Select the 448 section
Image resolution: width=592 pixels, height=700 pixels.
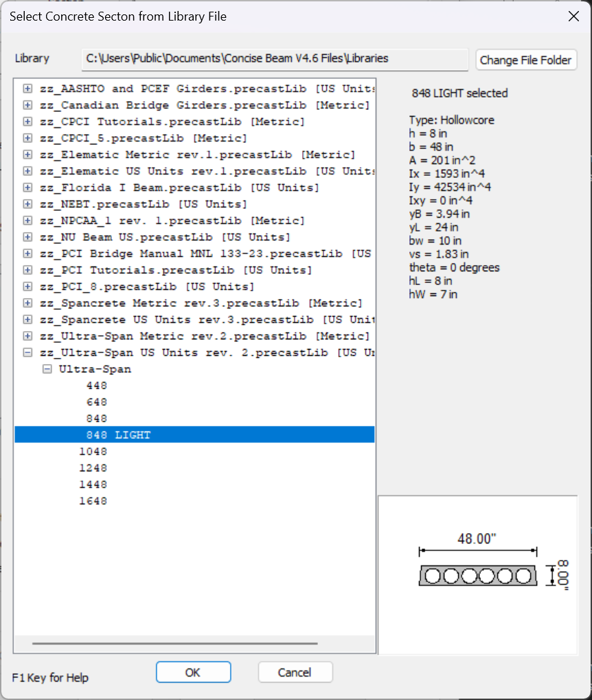tap(97, 385)
